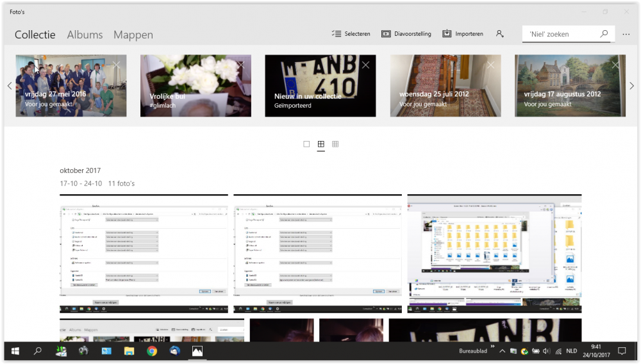
Task: Click the 17-10 - 24-10 date range
Action: point(81,183)
